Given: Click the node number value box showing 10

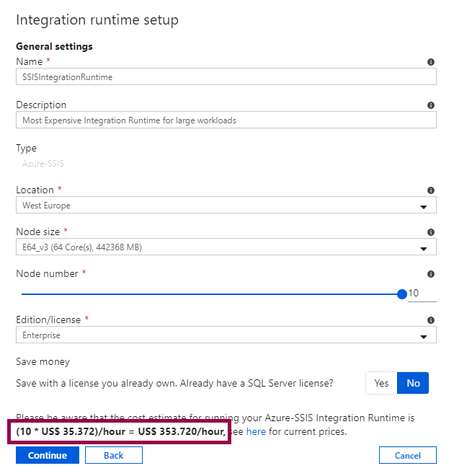Looking at the screenshot, I should (422, 294).
